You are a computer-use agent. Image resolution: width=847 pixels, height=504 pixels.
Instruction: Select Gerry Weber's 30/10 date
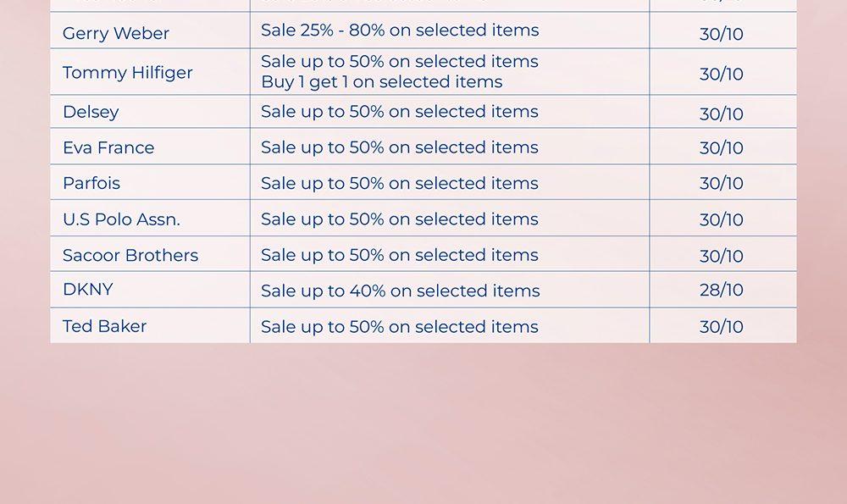point(722,34)
